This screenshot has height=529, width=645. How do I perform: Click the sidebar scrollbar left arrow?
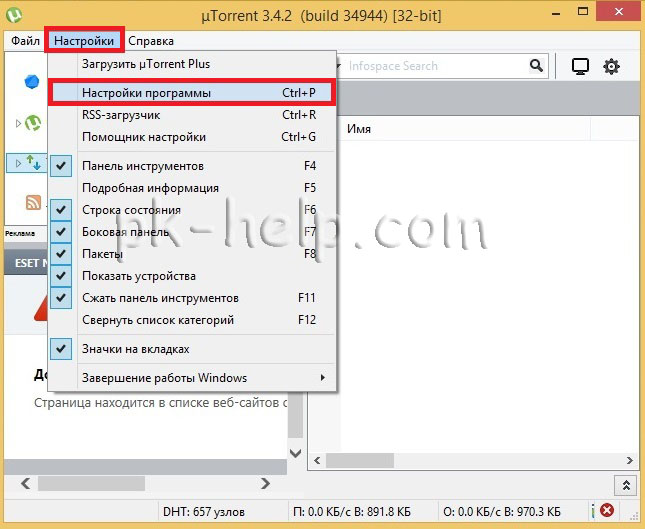point(25,483)
